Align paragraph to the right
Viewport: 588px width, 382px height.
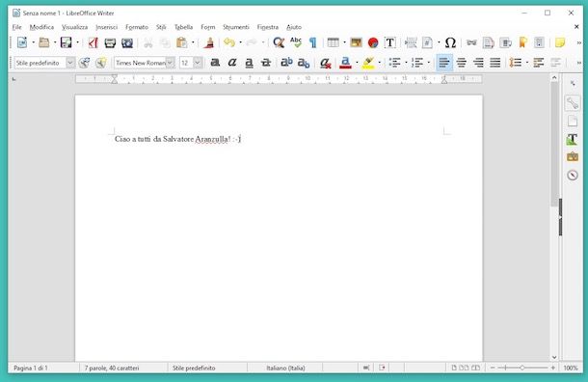click(478, 63)
